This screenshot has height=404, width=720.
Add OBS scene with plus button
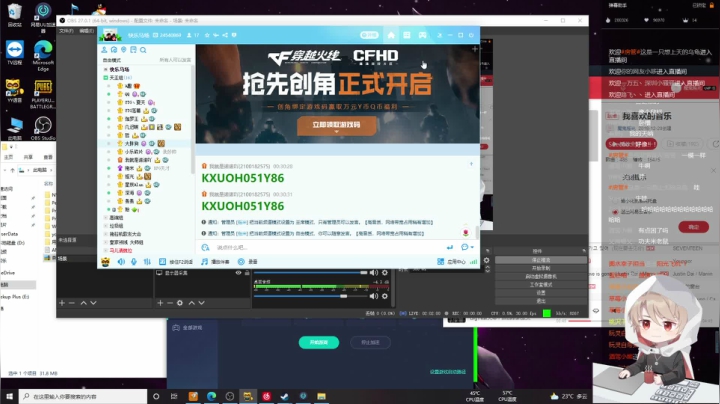coord(62,303)
